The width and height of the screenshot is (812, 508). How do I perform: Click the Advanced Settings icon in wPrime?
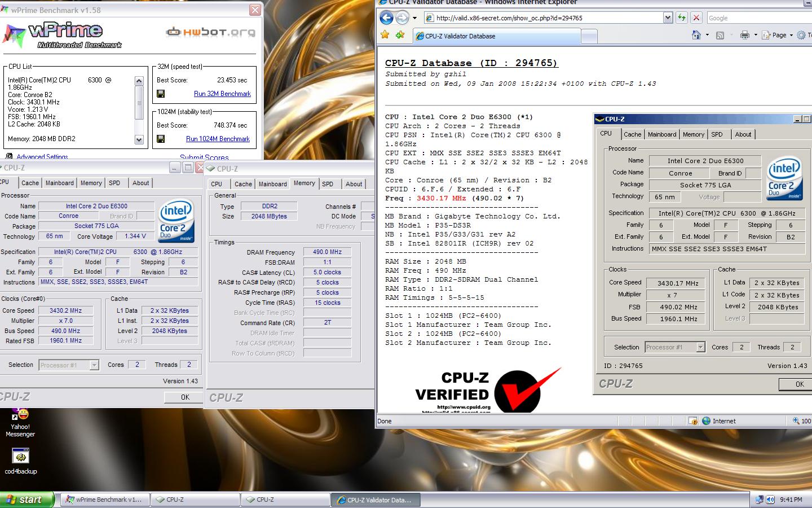pos(9,156)
